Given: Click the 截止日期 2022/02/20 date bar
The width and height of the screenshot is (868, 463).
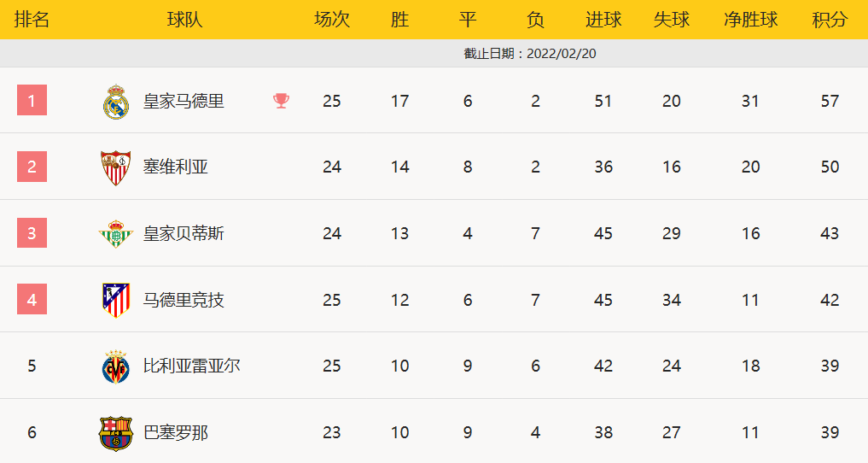Looking at the screenshot, I should pos(530,53).
